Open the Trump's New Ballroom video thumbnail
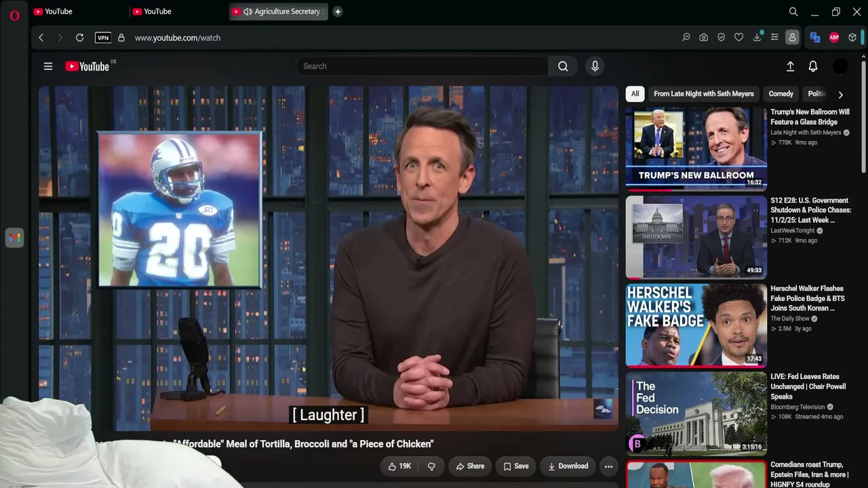 tap(696, 149)
